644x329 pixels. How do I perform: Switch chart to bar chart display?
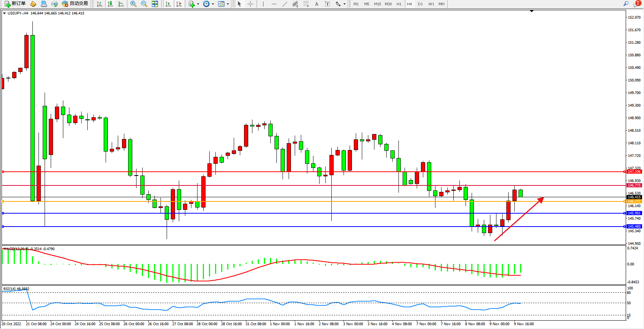(x=100, y=4)
